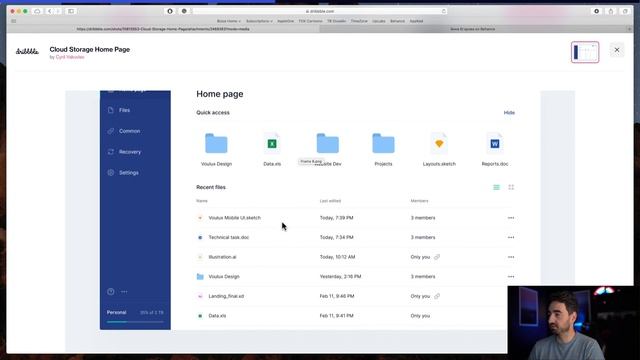Open the more menu for Voulux Mobile UI.sketch
The height and width of the screenshot is (360, 640).
tap(511, 218)
